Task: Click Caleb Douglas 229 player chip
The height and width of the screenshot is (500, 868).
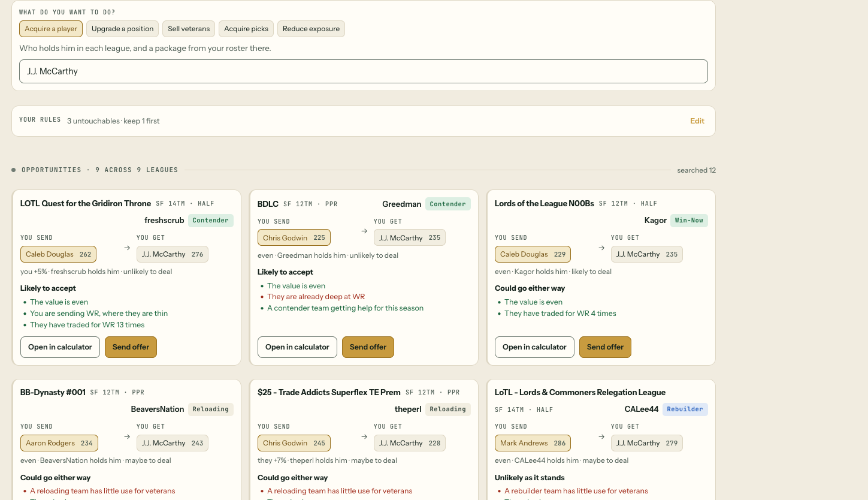Action: click(533, 254)
